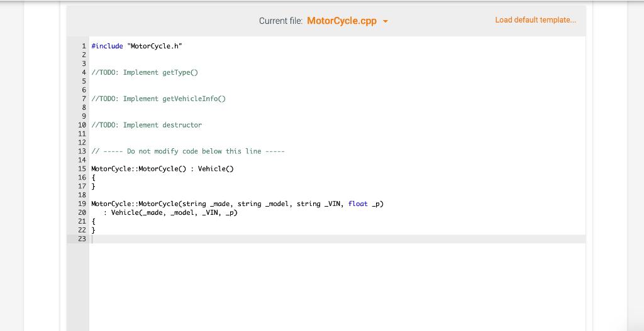Click line number 10 in the gutter
Screen dimensions: 644x331
pos(82,125)
